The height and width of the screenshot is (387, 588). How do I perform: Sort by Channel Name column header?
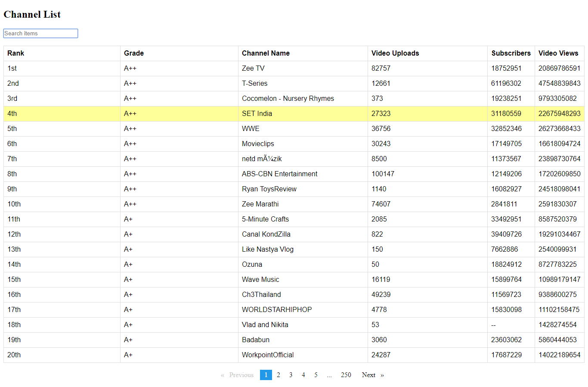tap(303, 53)
